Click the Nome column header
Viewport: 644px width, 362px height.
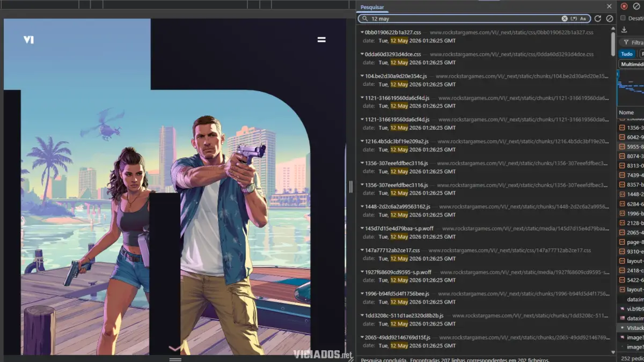(x=626, y=113)
